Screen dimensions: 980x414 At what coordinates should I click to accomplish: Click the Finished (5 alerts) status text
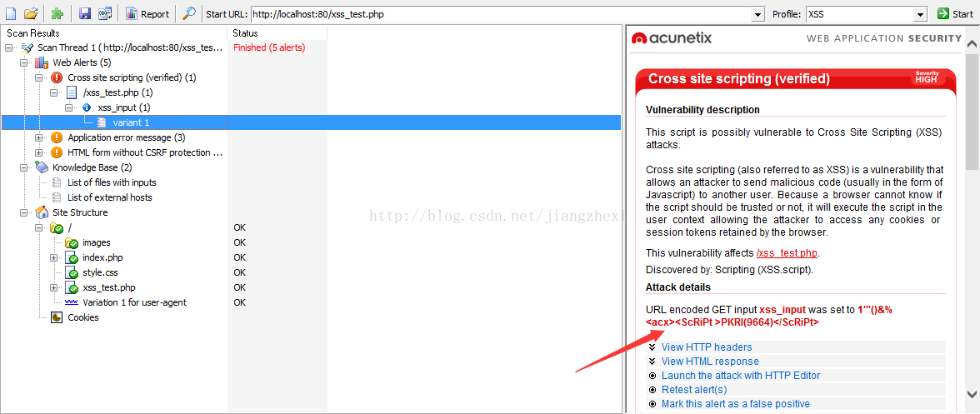pos(269,47)
